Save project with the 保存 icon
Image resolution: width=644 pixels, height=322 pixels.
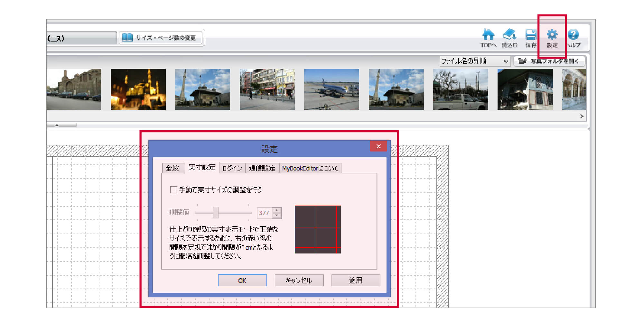tap(531, 38)
